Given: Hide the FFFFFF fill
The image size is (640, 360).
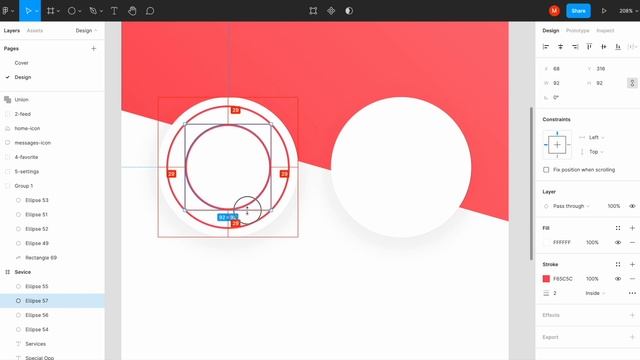Looking at the screenshot, I should [618, 242].
